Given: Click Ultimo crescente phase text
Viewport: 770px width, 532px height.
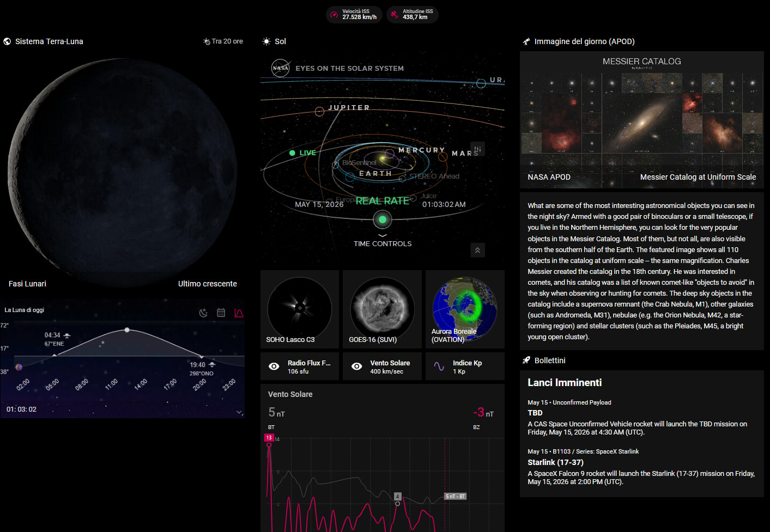Looking at the screenshot, I should tap(208, 284).
